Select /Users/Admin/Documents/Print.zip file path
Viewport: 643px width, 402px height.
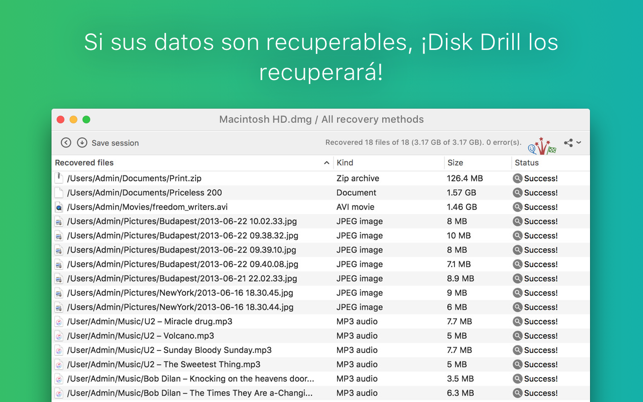134,178
